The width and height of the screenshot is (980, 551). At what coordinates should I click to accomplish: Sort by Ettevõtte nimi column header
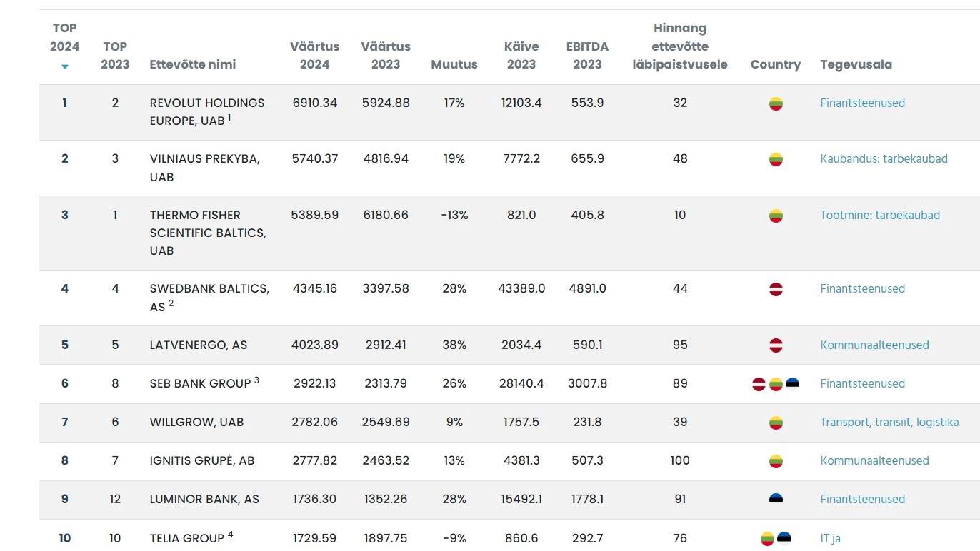click(x=192, y=64)
